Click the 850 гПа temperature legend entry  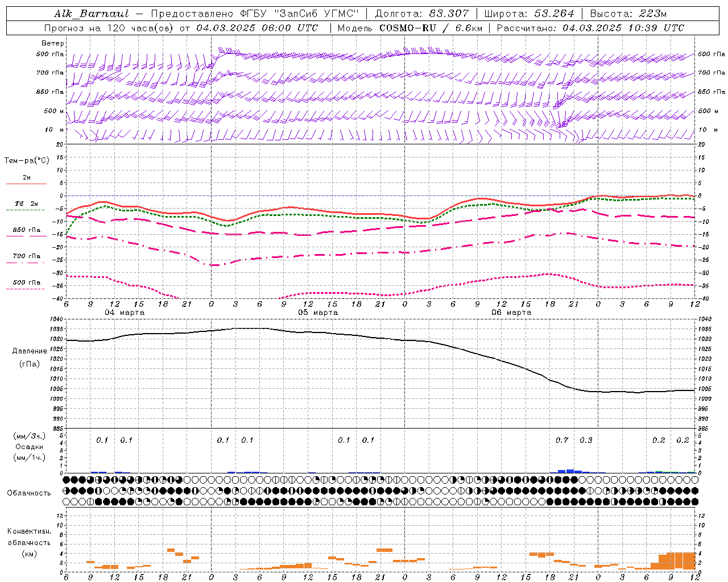pyautogui.click(x=27, y=230)
